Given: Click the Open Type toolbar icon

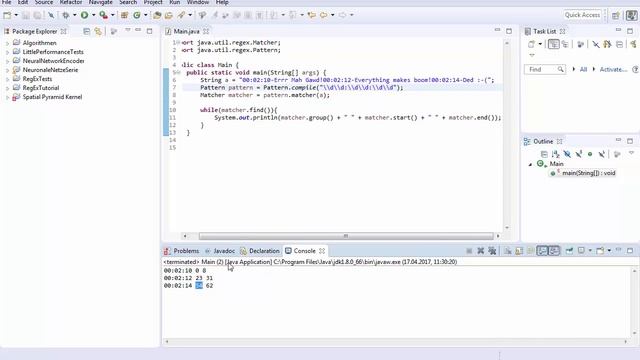Looking at the screenshot, I should click(157, 15).
